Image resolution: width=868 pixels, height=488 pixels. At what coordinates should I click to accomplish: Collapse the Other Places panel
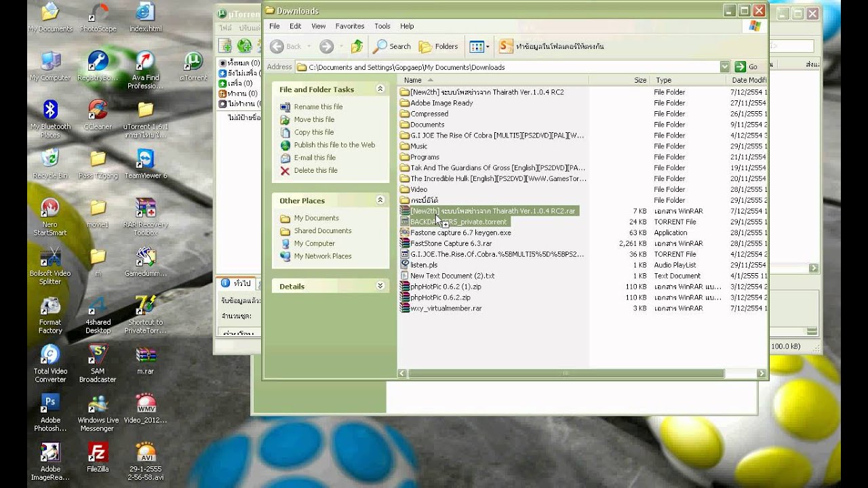click(380, 200)
